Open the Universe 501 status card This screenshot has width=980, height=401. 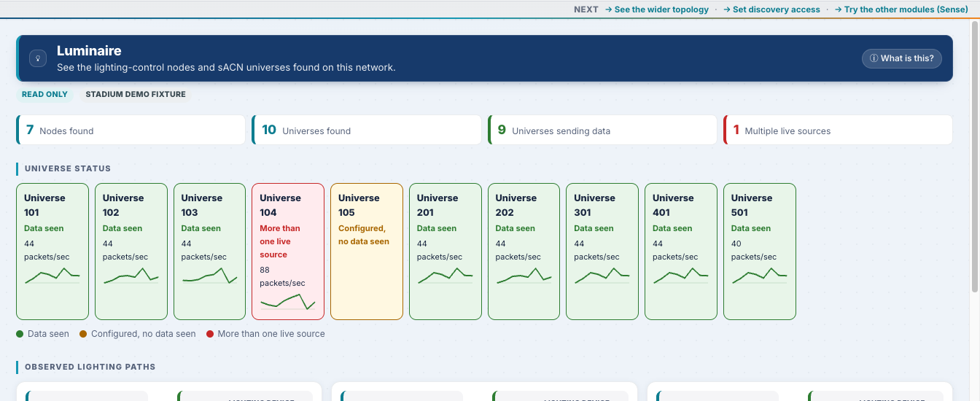(760, 252)
